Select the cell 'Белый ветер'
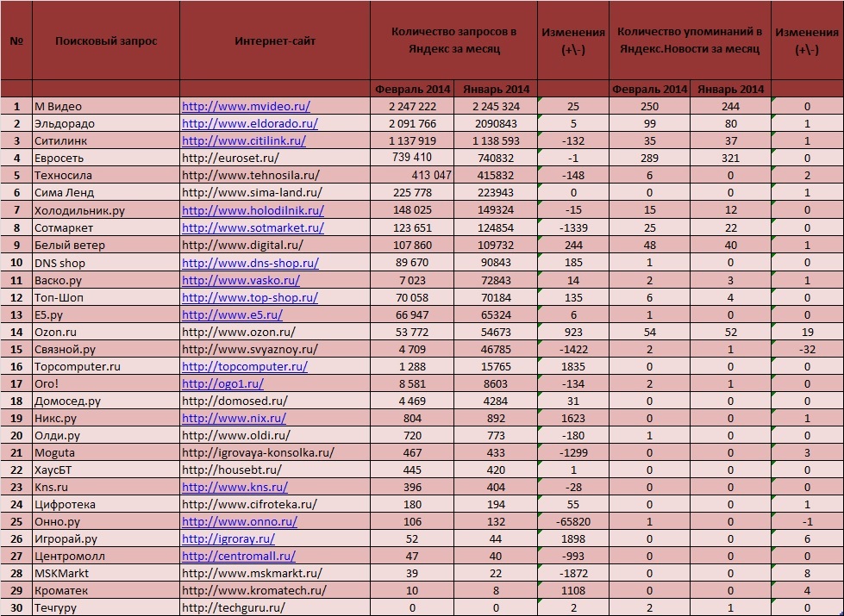Image resolution: width=844 pixels, height=616 pixels. click(106, 245)
